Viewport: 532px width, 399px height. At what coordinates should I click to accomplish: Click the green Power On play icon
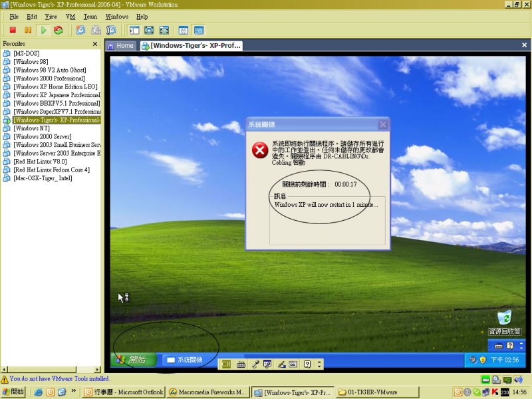[43, 30]
